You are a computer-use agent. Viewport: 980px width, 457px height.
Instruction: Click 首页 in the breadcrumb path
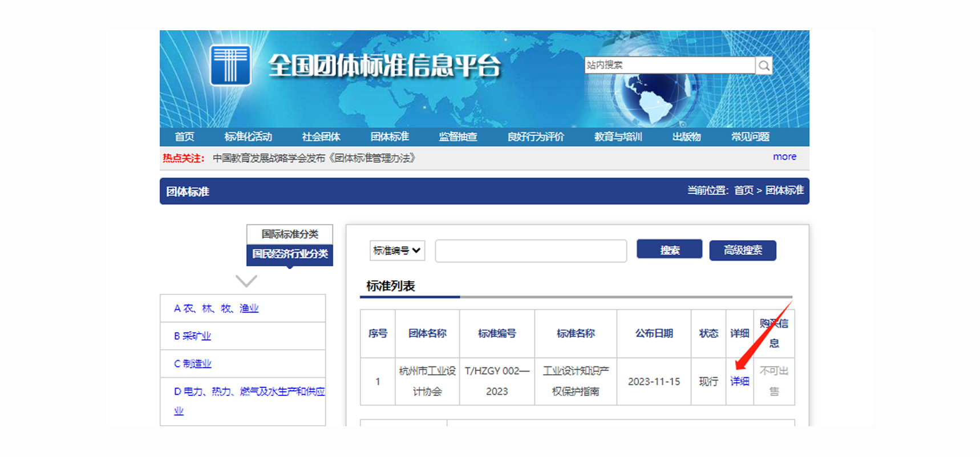(x=743, y=191)
